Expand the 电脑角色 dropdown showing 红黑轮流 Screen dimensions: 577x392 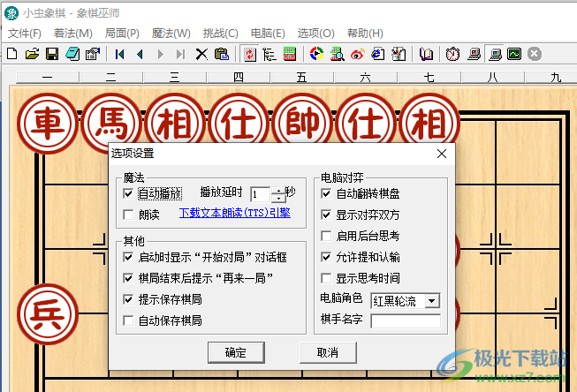click(432, 301)
